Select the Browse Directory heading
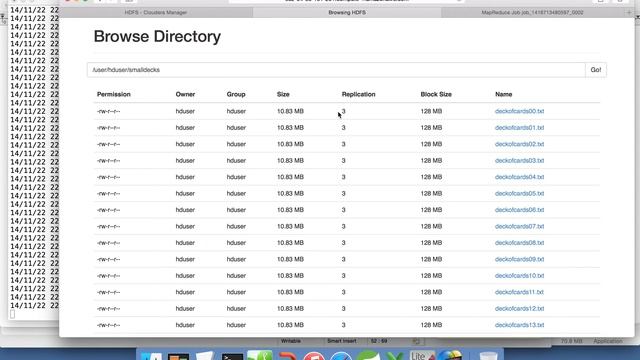This screenshot has width=640, height=360. (157, 37)
